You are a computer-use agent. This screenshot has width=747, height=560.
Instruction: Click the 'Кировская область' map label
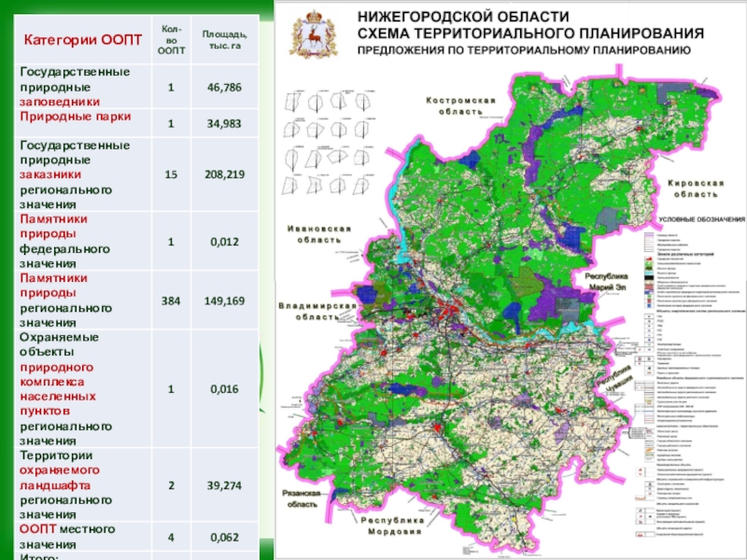(696, 189)
